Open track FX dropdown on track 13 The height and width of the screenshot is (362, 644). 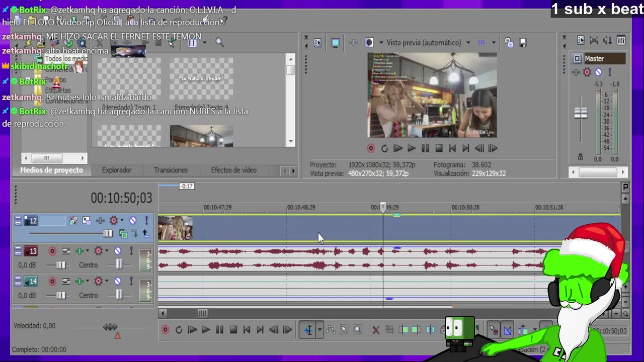pos(106,251)
